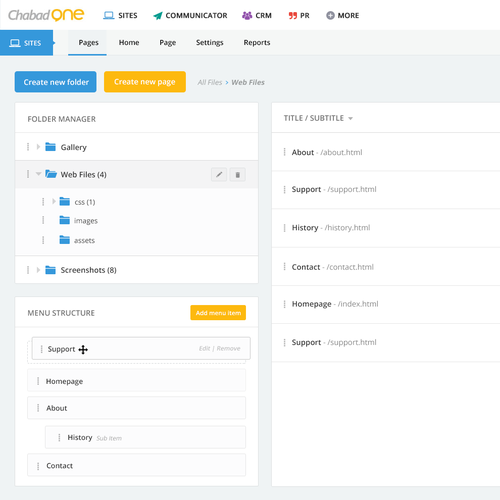Open the MORE menu
Screen dimensions: 500x500
(343, 16)
